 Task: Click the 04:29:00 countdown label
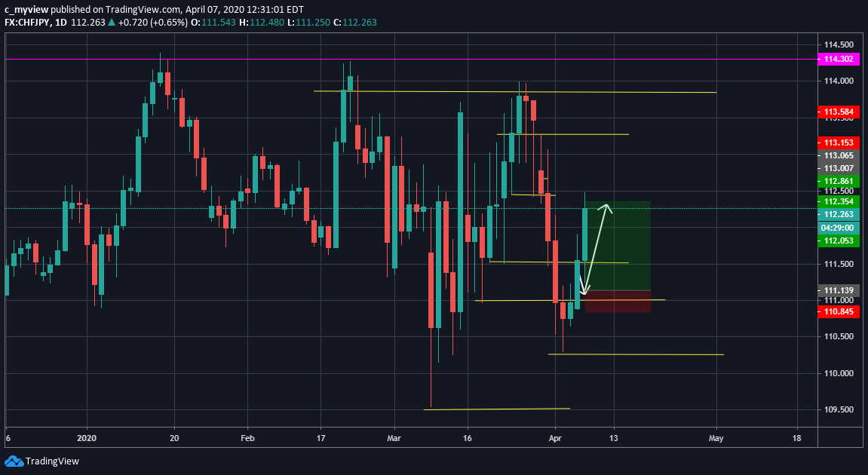(839, 228)
